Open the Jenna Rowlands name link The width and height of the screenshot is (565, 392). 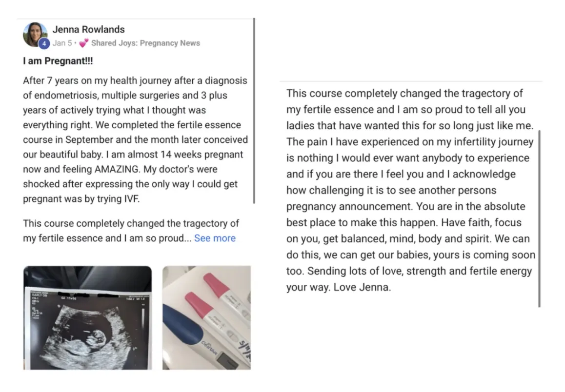pyautogui.click(x=89, y=30)
